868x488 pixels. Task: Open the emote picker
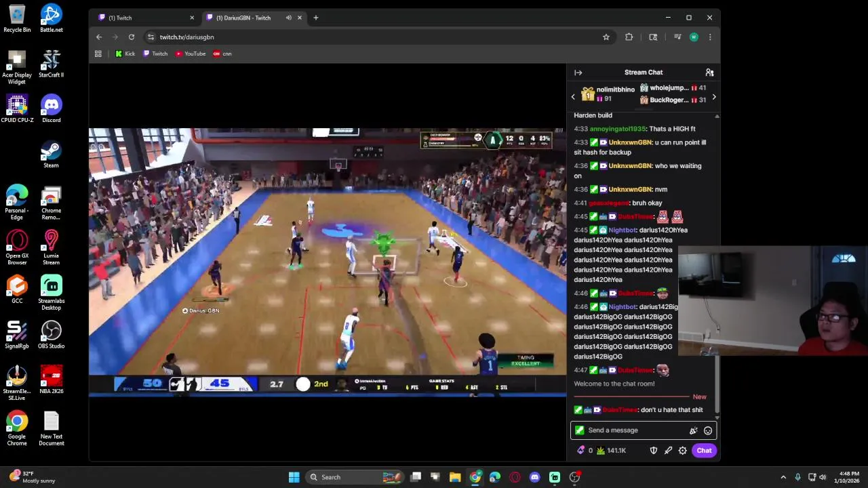point(708,430)
